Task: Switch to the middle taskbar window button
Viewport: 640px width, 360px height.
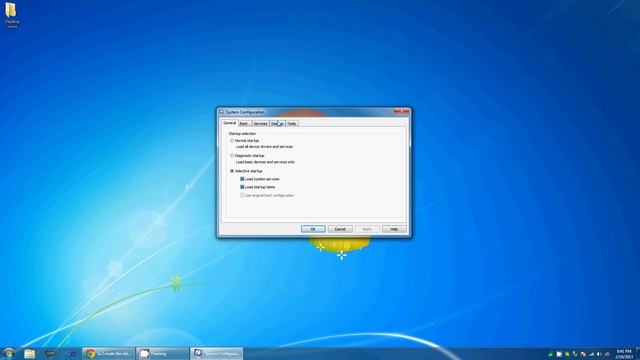Action: 162,353
